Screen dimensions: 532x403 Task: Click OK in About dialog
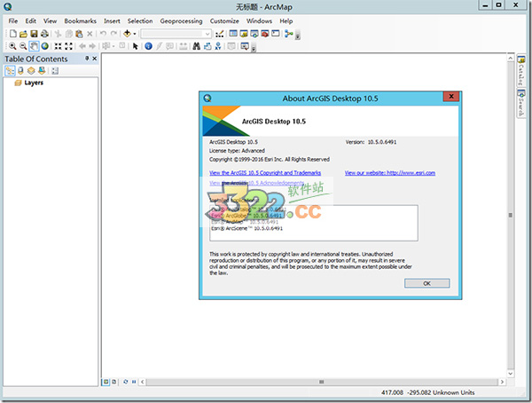(426, 283)
